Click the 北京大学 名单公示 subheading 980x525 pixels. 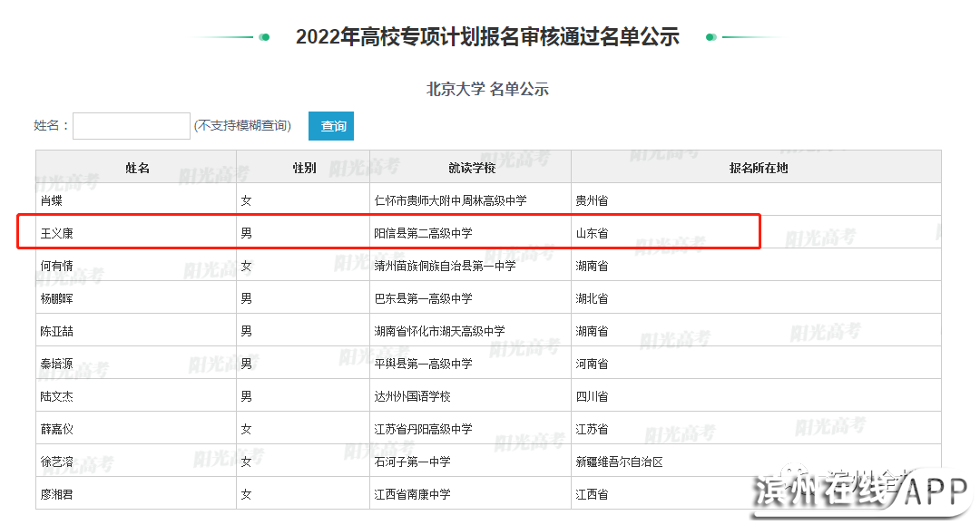487,89
